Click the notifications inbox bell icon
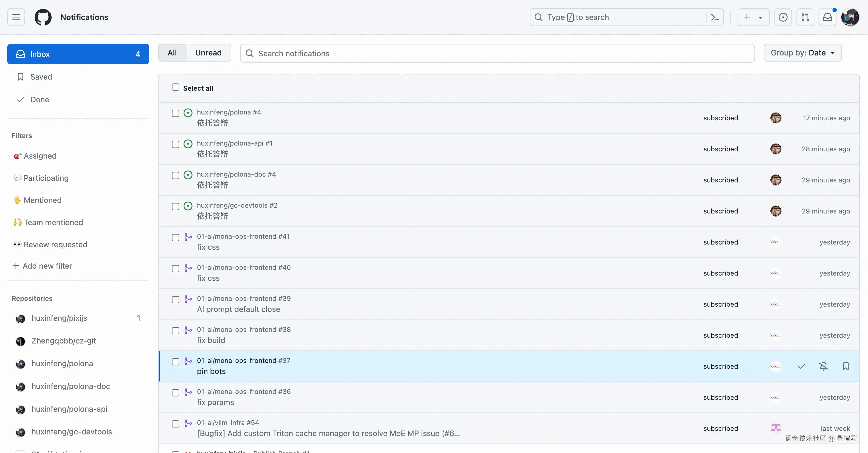Screen dimensions: 868x453 point(827,17)
